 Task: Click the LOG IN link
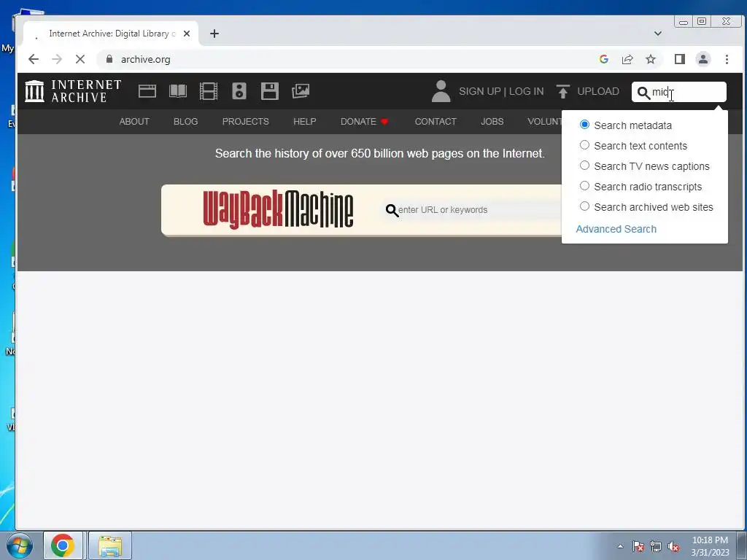click(x=526, y=91)
